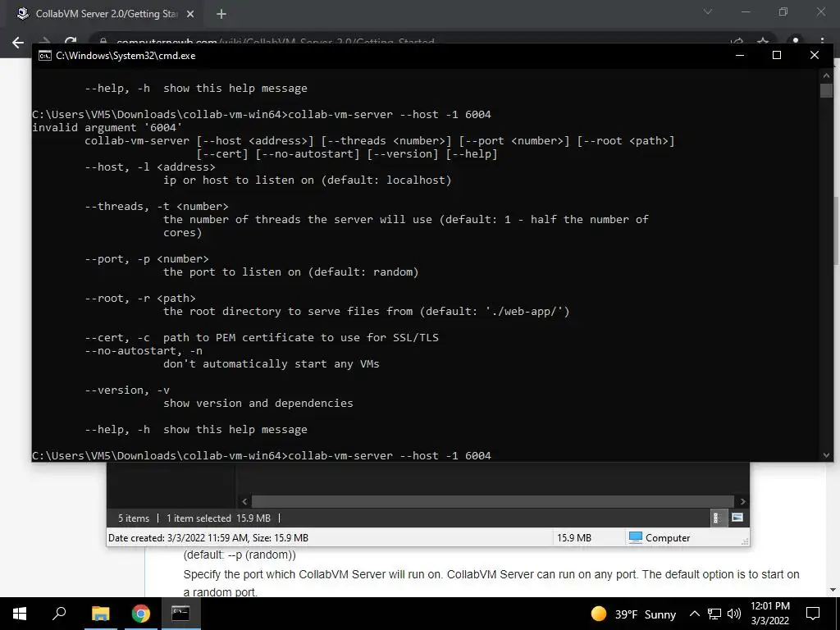Viewport: 840px width, 630px height.
Task: Close the cmd.exe window
Action: 815,55
